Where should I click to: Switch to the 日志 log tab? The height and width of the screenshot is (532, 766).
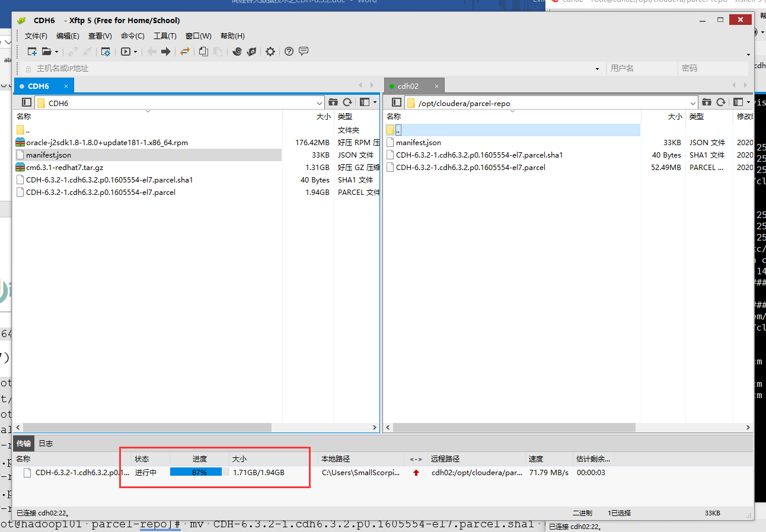[x=46, y=443]
